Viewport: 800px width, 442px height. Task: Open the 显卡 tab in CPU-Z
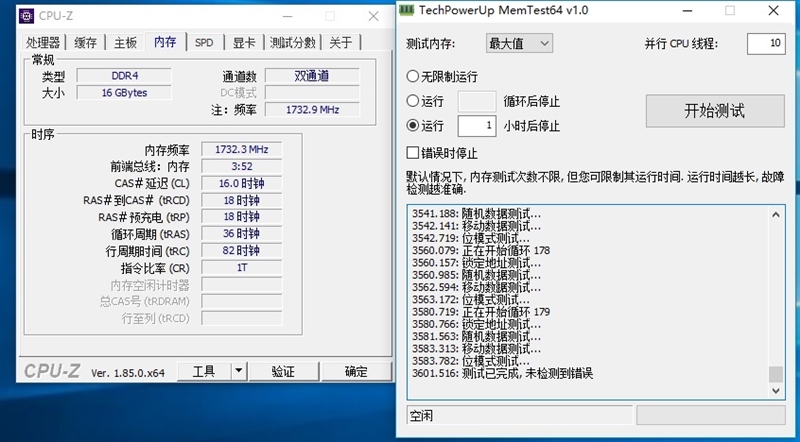(244, 42)
